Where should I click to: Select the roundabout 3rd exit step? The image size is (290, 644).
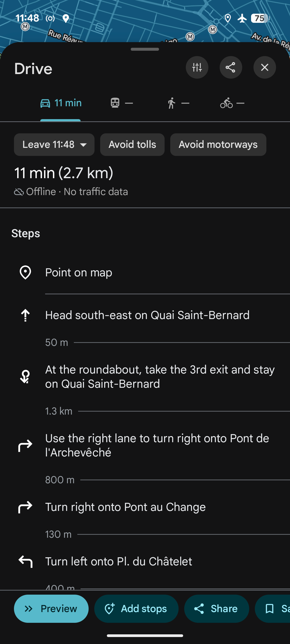(160, 376)
